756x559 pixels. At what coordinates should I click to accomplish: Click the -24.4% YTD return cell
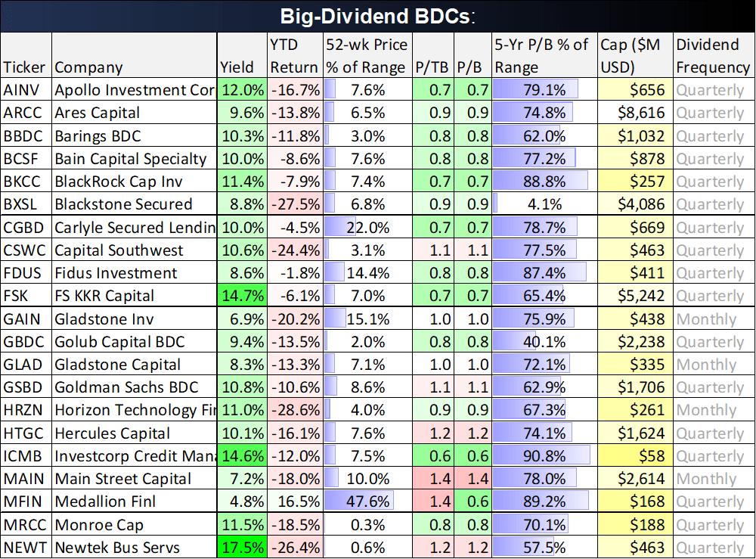[x=295, y=250]
